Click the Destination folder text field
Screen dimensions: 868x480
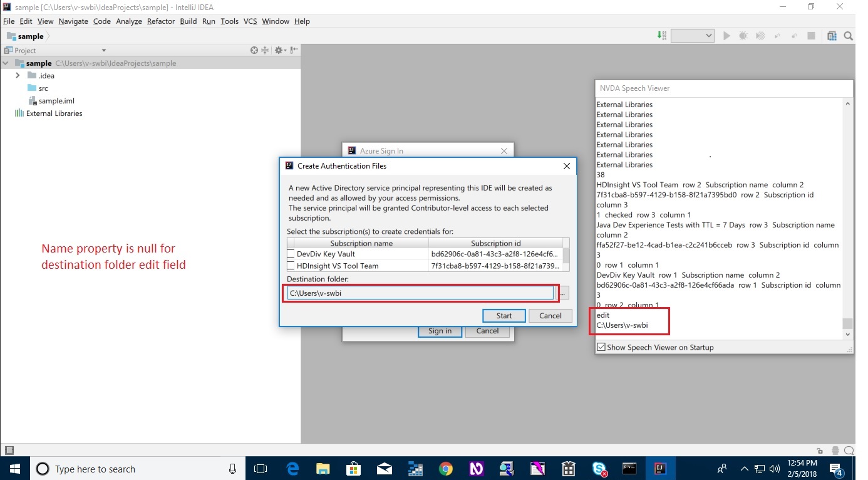click(421, 293)
